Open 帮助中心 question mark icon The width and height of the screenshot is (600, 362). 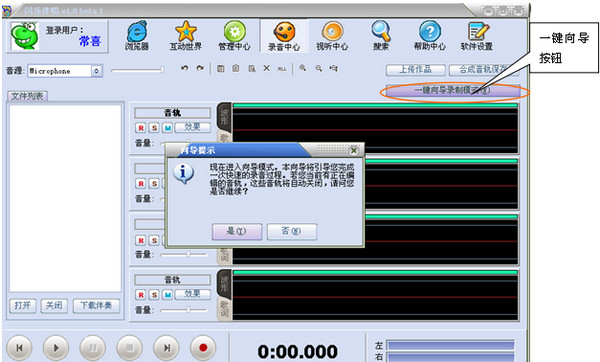(x=430, y=36)
